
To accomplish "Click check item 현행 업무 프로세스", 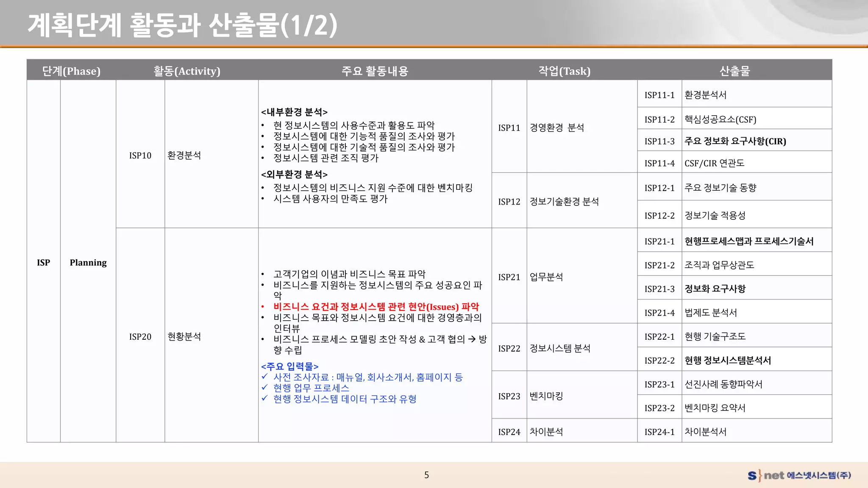I will pyautogui.click(x=311, y=388).
